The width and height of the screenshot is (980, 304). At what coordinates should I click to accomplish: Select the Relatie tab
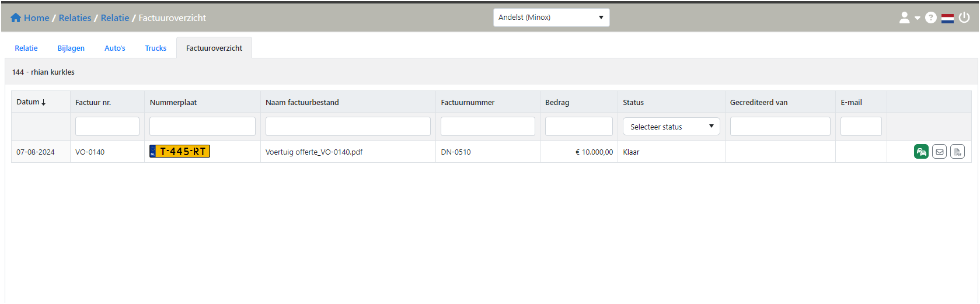pos(26,48)
